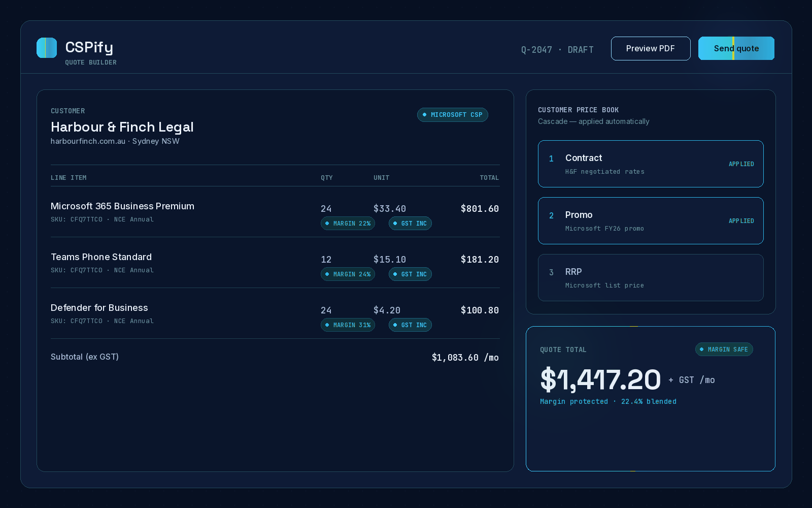Click the $4.20 unit price
Image resolution: width=812 pixels, height=508 pixels.
387,310
